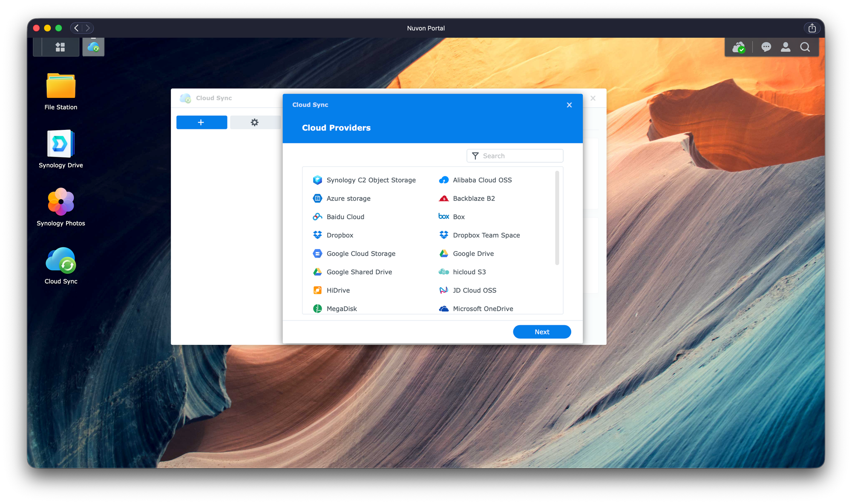852x504 pixels.
Task: Choose Backblaze B2 from the list
Action: [x=473, y=198]
